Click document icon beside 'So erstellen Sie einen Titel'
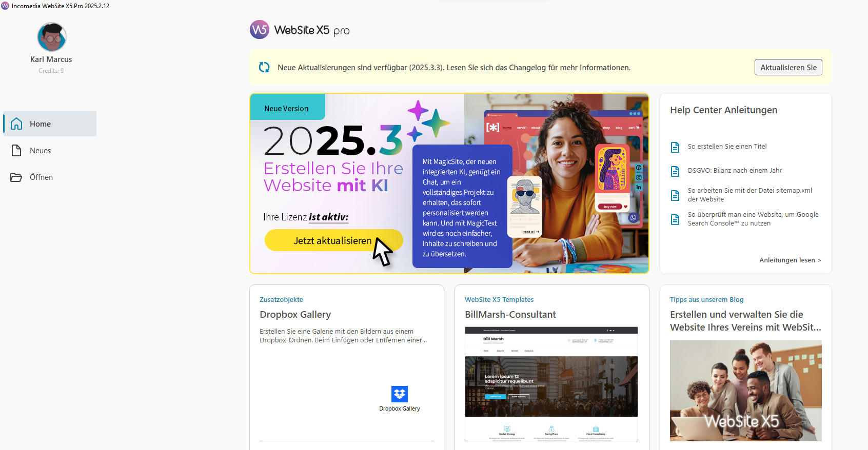This screenshot has height=450, width=868. tap(675, 147)
